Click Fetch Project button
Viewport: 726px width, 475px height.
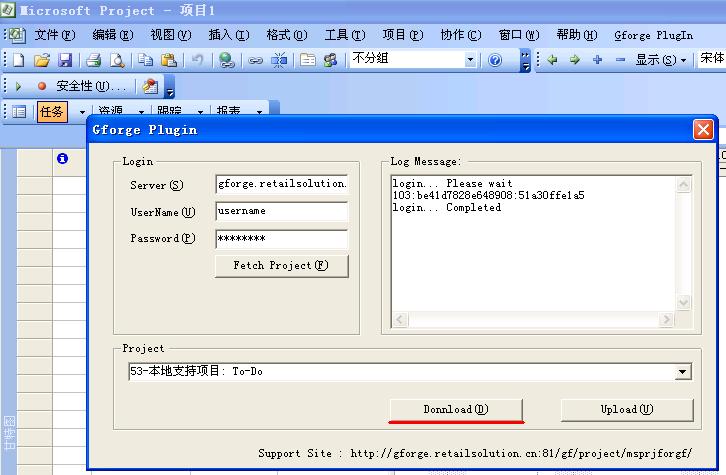282,266
